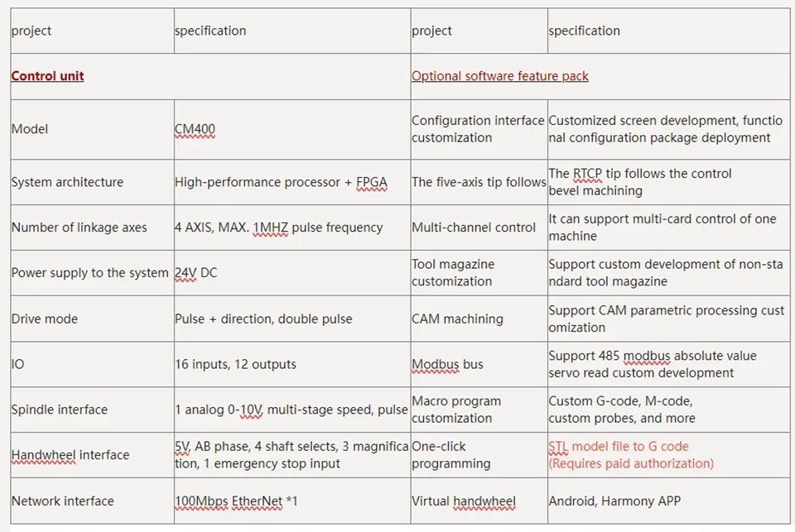Click the "Virtual handwheel" feature cell
The image size is (795, 532).
[464, 501]
